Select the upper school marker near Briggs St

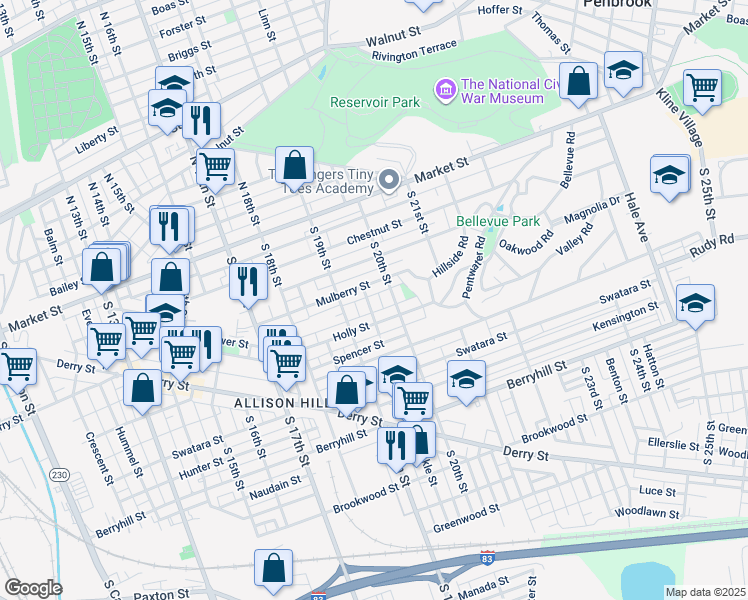click(175, 81)
